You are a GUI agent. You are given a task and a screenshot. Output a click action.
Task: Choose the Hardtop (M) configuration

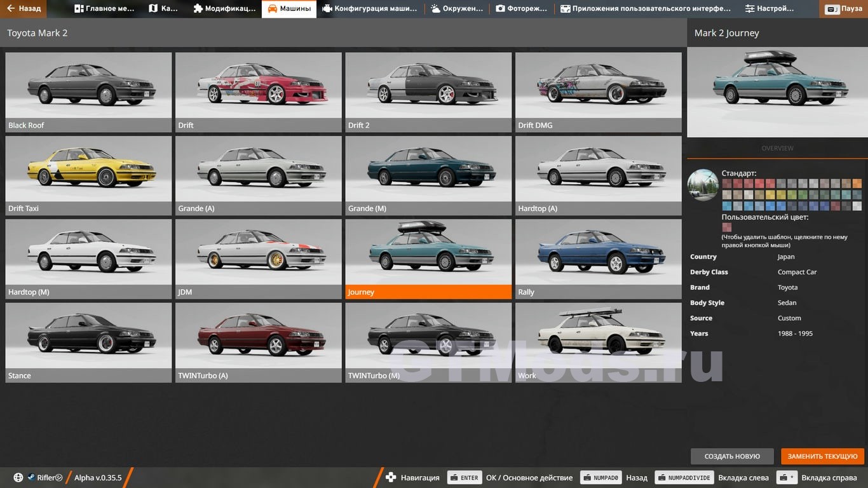pyautogui.click(x=88, y=259)
